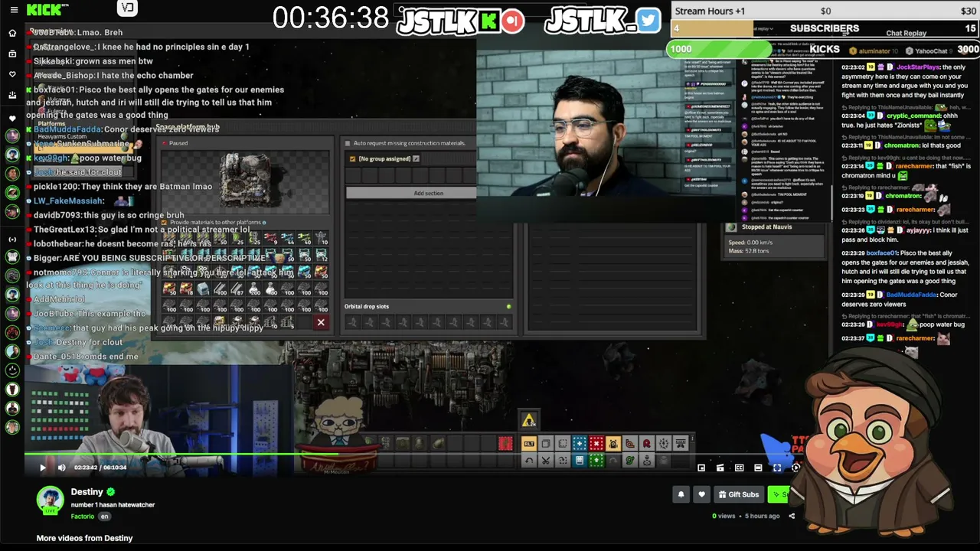
Task: Click the 'en' language tag
Action: (105, 517)
